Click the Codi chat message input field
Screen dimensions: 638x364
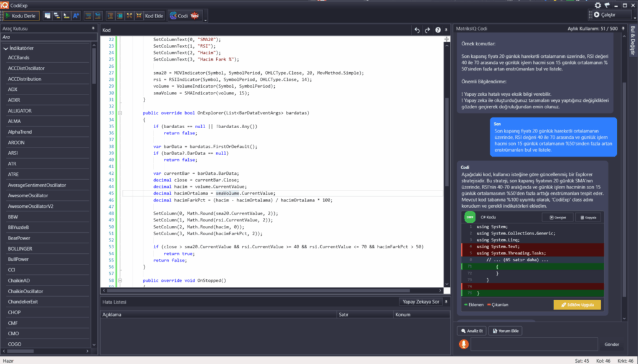(x=534, y=344)
